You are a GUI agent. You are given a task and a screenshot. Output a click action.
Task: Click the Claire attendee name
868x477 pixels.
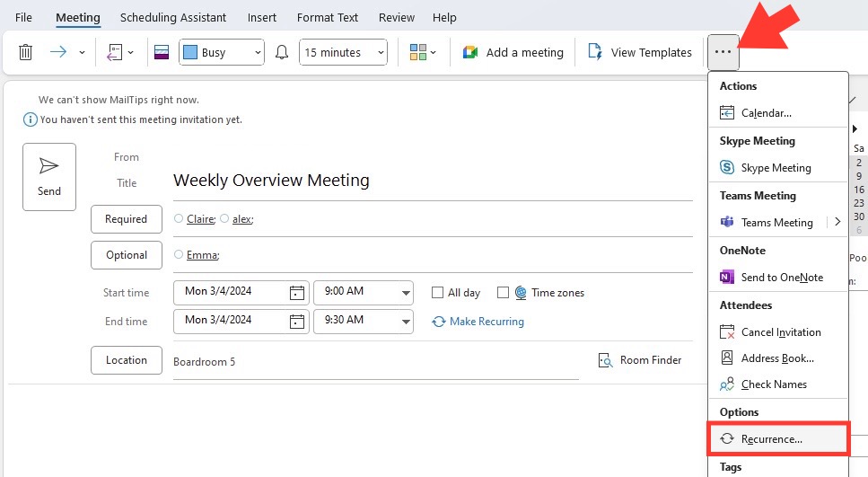tap(201, 219)
